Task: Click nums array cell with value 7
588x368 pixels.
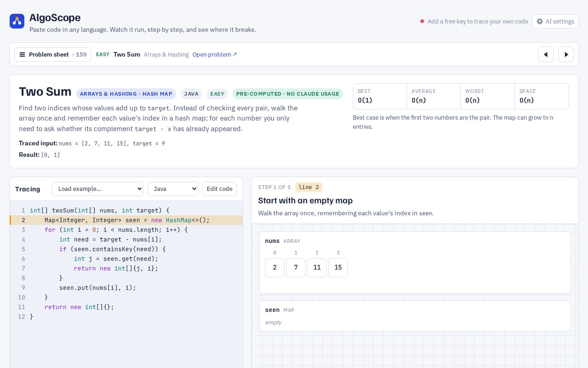Action: coord(296,268)
